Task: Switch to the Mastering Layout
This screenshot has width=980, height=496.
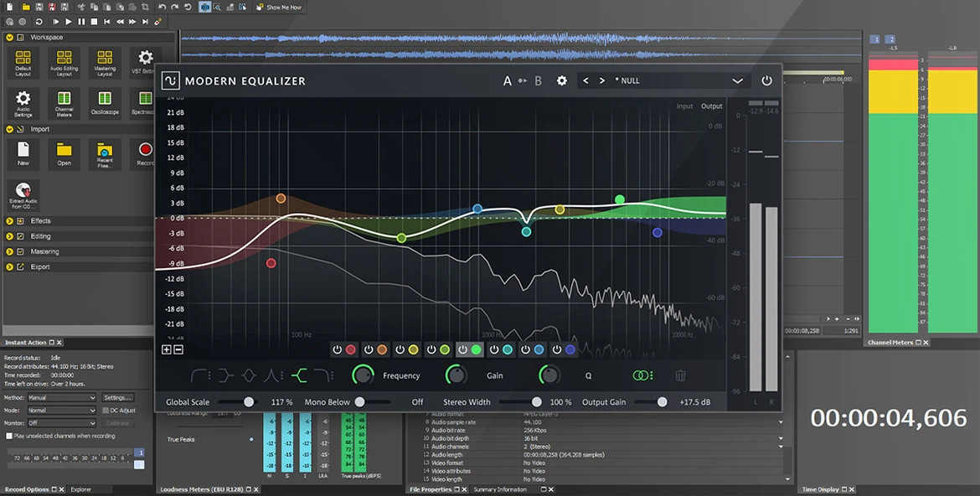Action: (x=104, y=60)
